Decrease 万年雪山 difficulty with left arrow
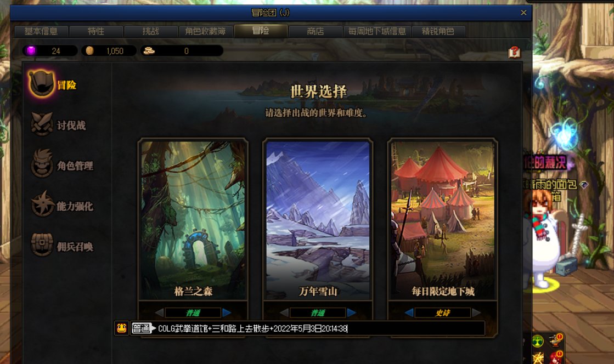614x364 pixels. (285, 312)
